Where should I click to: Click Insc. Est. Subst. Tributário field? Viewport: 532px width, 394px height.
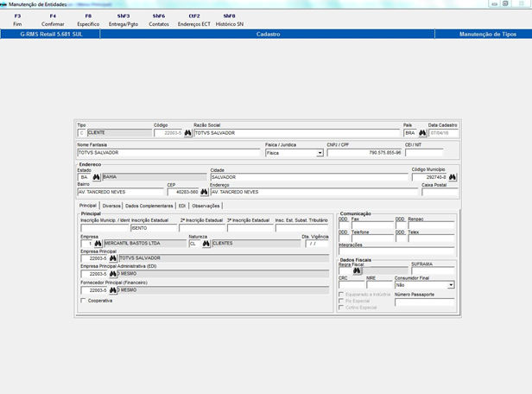(x=302, y=228)
